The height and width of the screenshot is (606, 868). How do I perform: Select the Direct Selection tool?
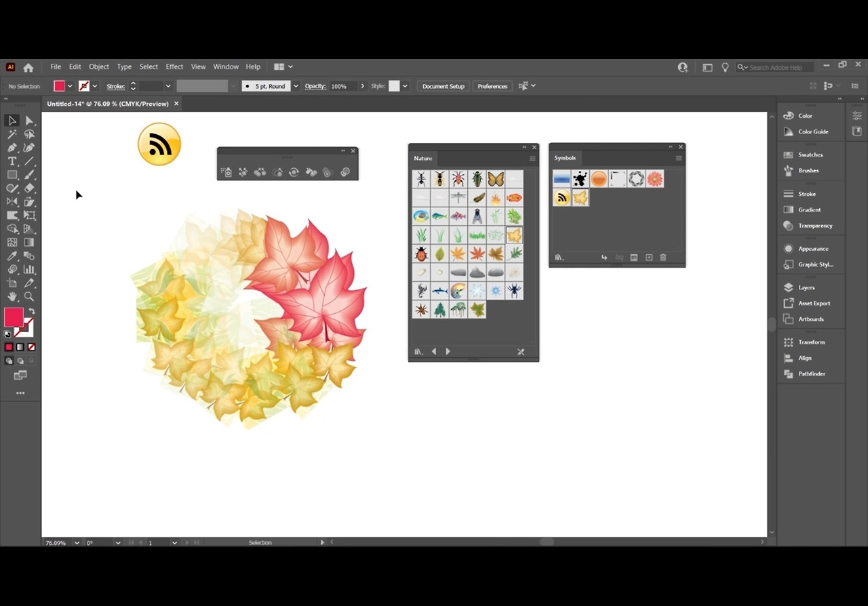pyautogui.click(x=29, y=121)
